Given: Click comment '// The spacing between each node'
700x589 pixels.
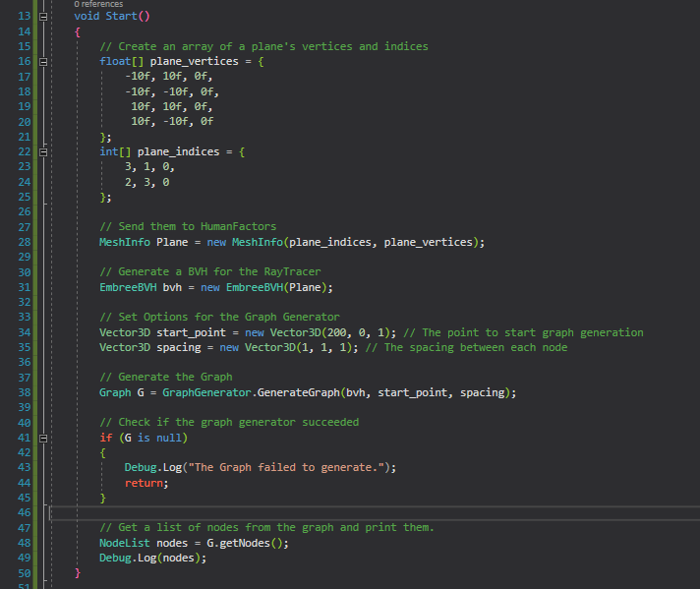Looking at the screenshot, I should tap(467, 347).
